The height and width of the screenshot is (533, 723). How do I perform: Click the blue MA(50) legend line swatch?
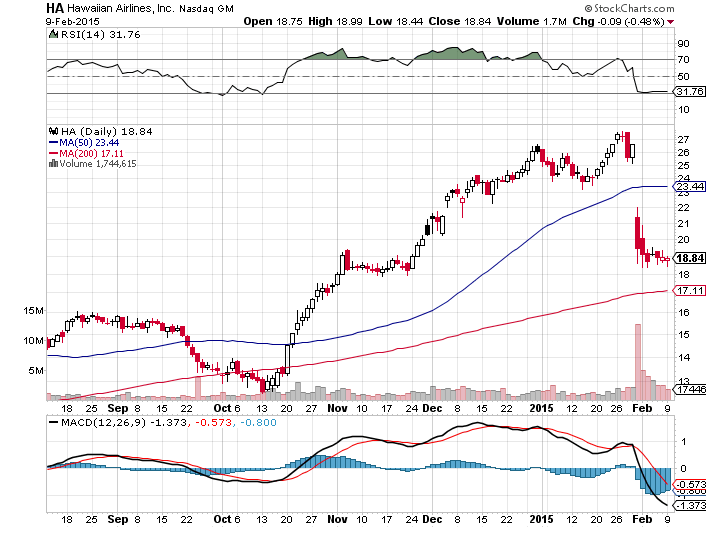pos(53,143)
